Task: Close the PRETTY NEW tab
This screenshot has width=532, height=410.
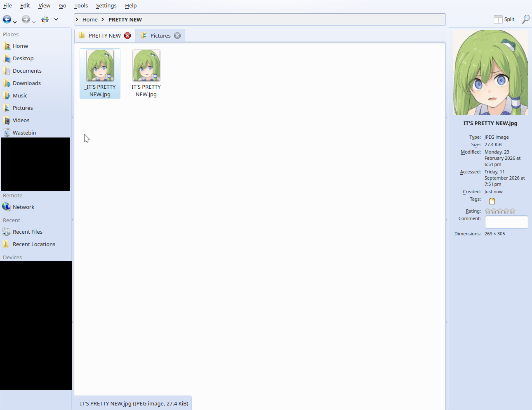Action: tap(127, 36)
